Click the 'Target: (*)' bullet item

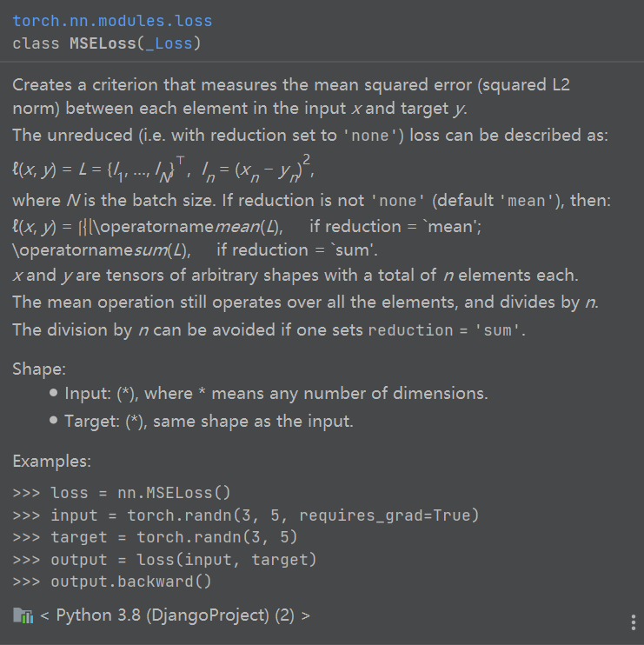coord(209,422)
